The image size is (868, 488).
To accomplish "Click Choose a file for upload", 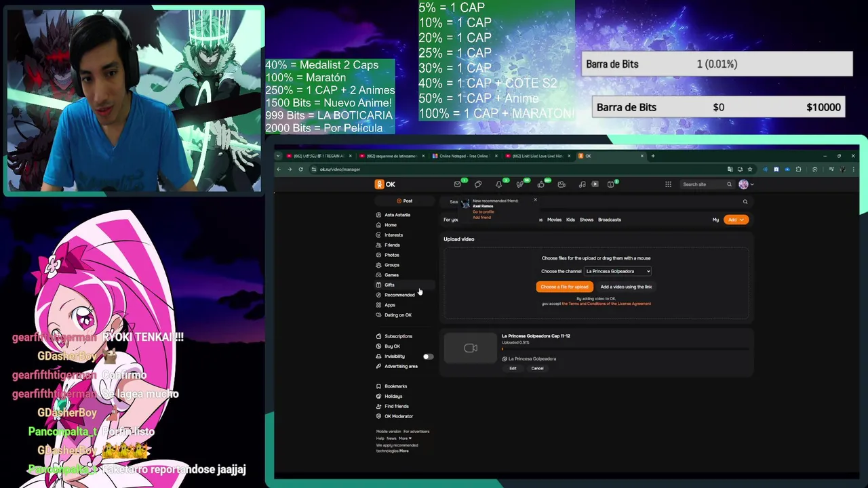I will click(564, 287).
